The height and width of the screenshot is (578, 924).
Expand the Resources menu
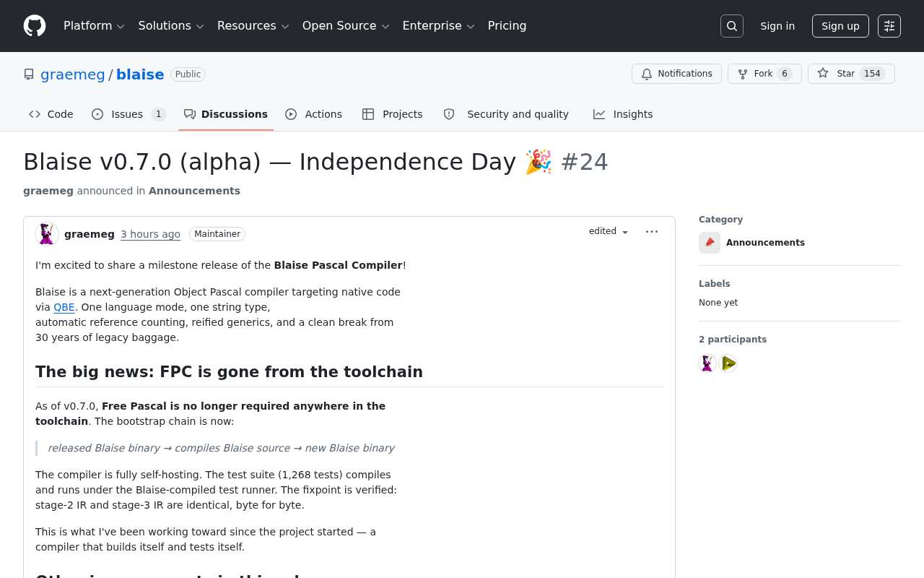click(x=253, y=26)
